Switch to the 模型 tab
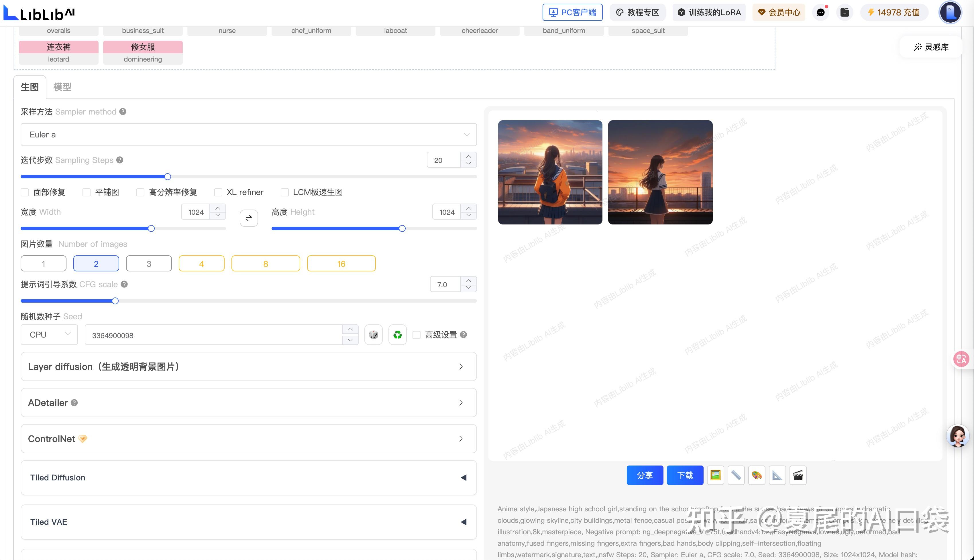The image size is (974, 560). 62,87
